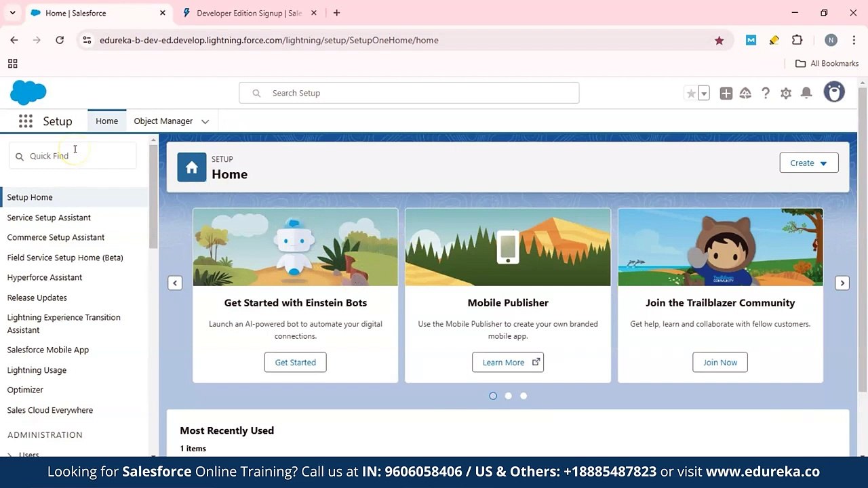Open the global actions plus icon
The height and width of the screenshot is (488, 868).
(x=726, y=94)
